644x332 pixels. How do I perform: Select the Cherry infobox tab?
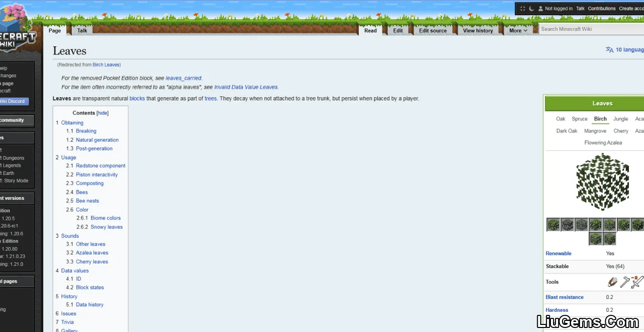click(621, 131)
